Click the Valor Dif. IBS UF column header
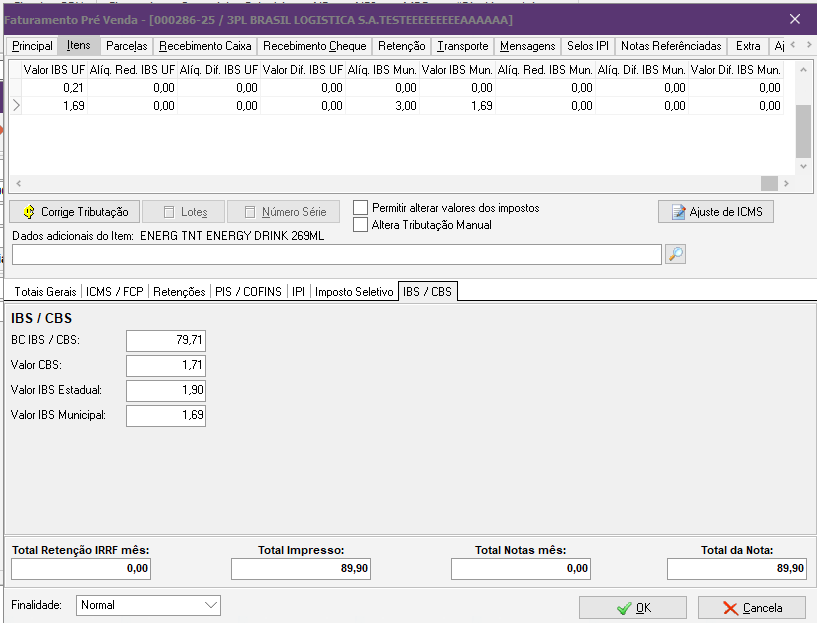The height and width of the screenshot is (623, 817). pos(303,70)
